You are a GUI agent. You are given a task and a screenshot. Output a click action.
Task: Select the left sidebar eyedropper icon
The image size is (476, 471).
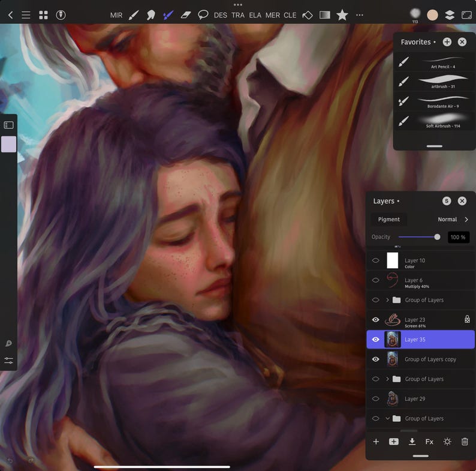coord(8,343)
